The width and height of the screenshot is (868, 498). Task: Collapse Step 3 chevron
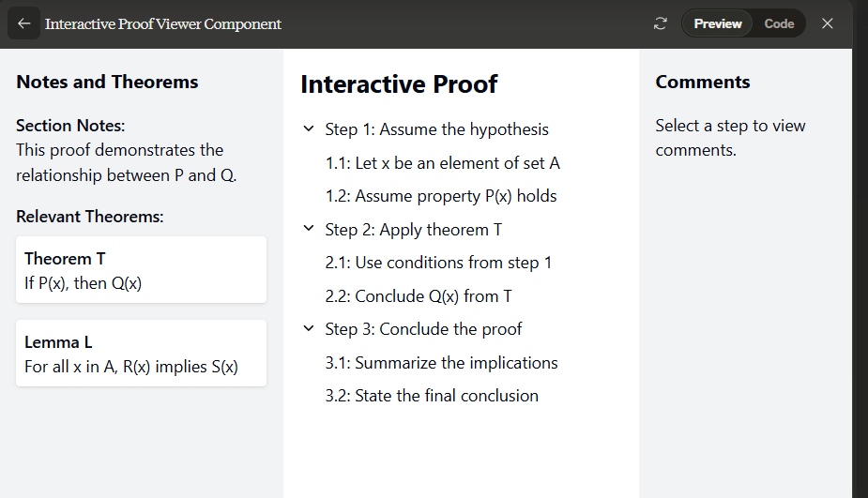[x=309, y=329]
